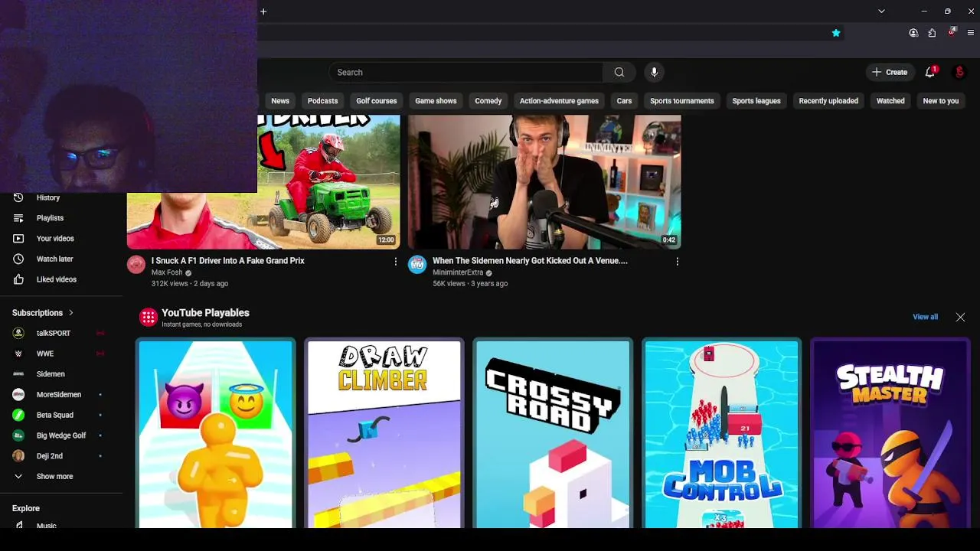The width and height of the screenshot is (980, 551).
Task: Open the Max Fosh channel name
Action: point(167,272)
